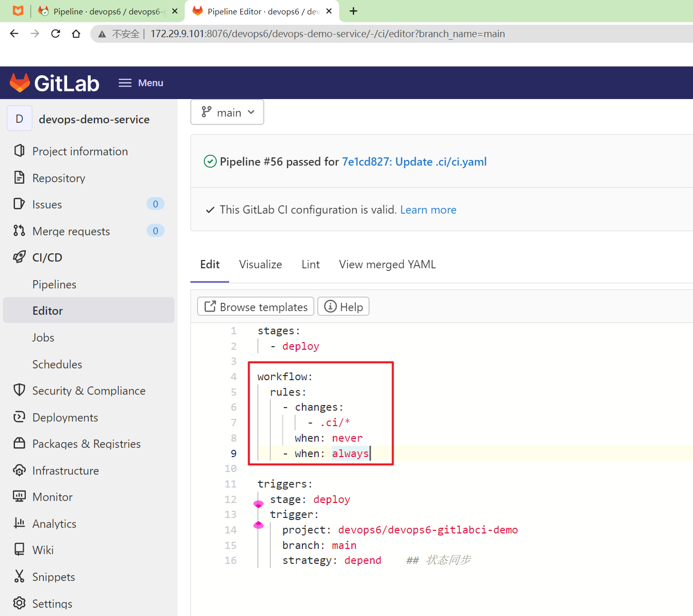
Task: Open the Snippets scissors icon
Action: tap(19, 576)
